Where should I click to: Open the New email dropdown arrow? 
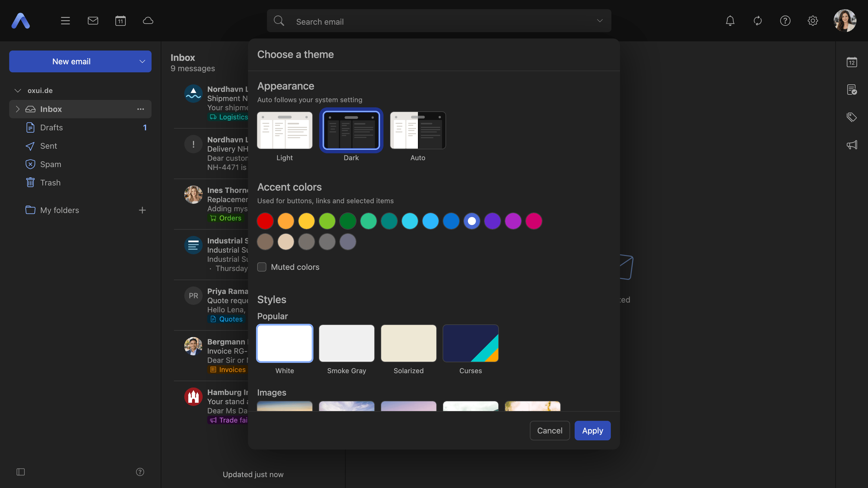pos(142,61)
